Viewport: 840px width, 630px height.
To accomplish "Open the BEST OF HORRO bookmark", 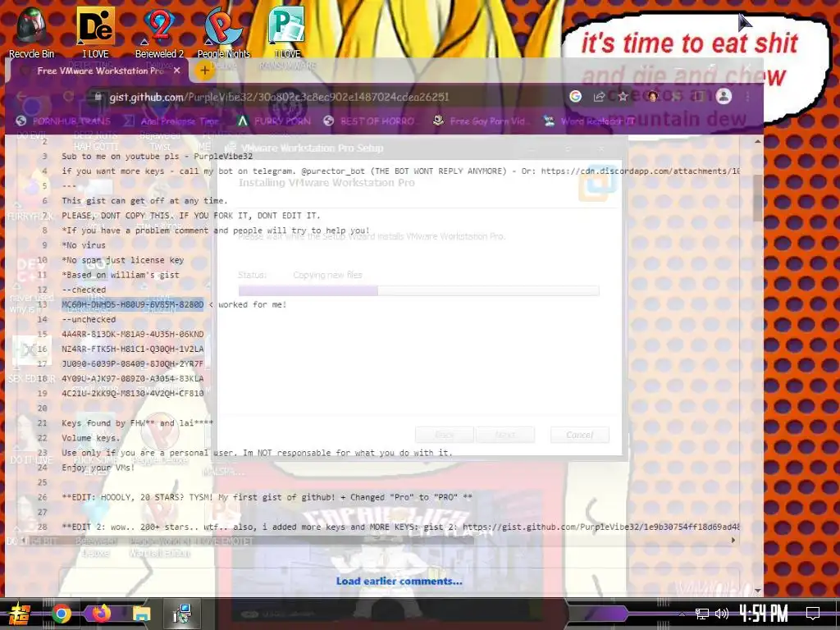I will pyautogui.click(x=370, y=121).
